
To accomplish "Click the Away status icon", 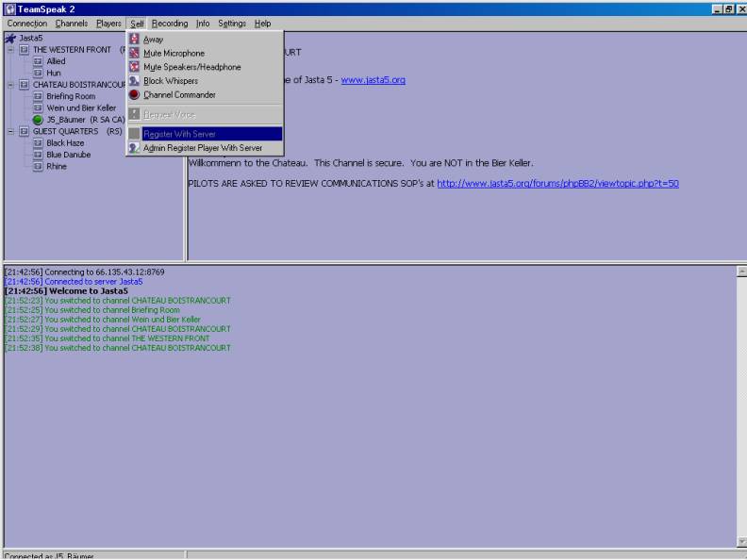I will [x=135, y=40].
